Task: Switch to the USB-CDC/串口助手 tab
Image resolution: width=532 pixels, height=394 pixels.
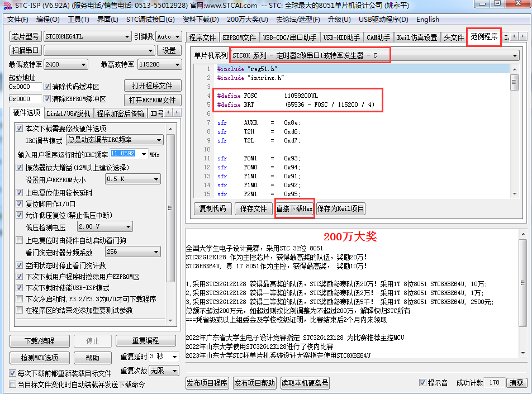Action: [x=289, y=37]
